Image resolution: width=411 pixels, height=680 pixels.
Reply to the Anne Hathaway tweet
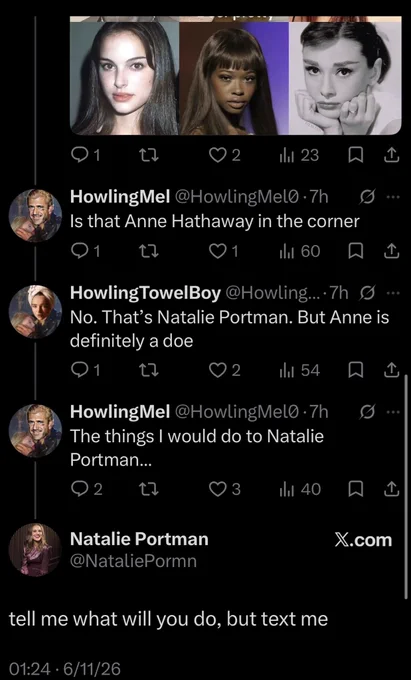pos(85,251)
